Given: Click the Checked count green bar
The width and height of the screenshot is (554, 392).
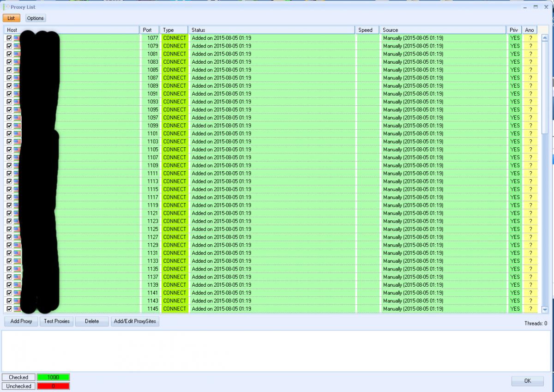Looking at the screenshot, I should [x=53, y=377].
